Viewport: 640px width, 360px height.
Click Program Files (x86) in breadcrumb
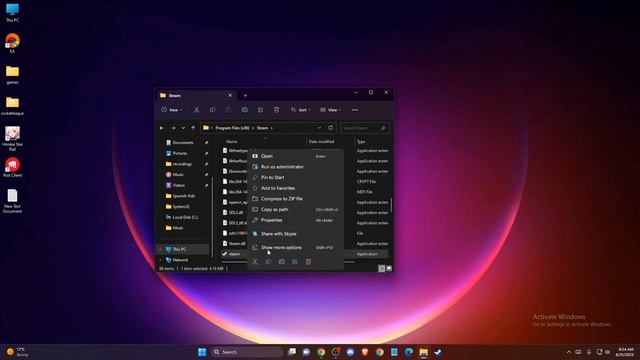[232, 128]
